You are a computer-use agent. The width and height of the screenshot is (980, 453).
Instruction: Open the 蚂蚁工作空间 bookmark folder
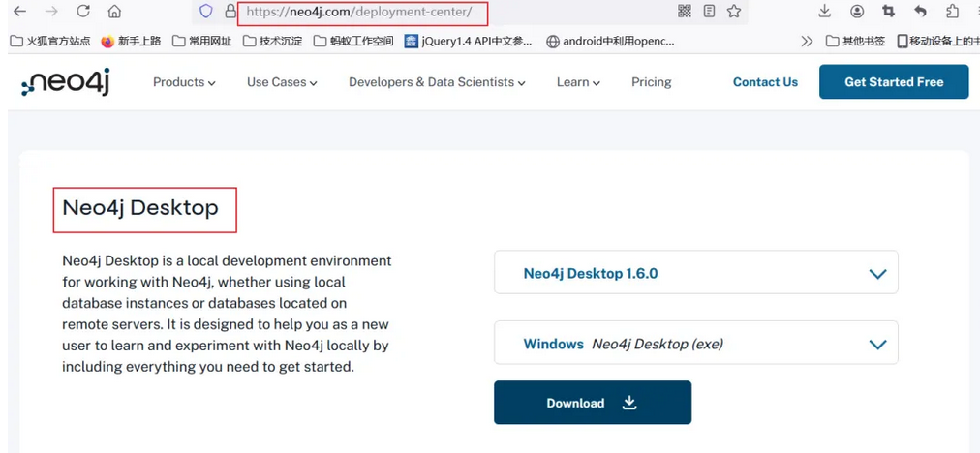click(354, 42)
